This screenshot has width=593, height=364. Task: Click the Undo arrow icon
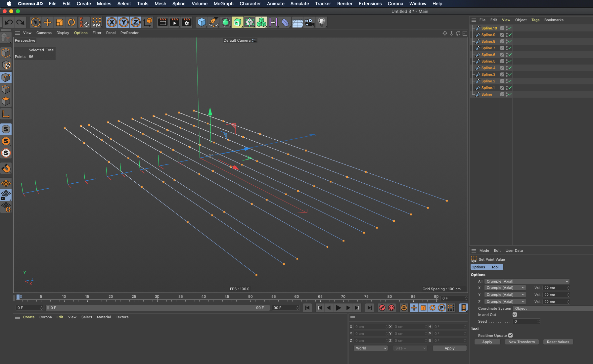pyautogui.click(x=9, y=22)
